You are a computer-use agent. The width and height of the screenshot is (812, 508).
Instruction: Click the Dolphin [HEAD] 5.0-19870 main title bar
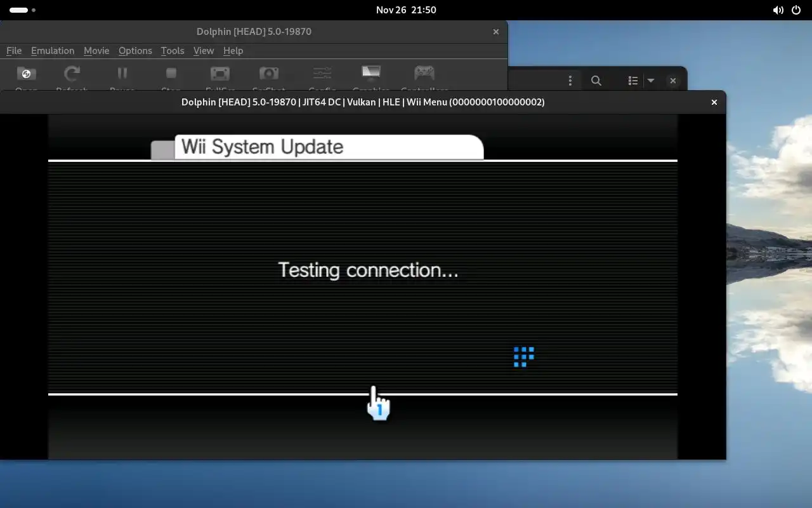click(x=254, y=31)
